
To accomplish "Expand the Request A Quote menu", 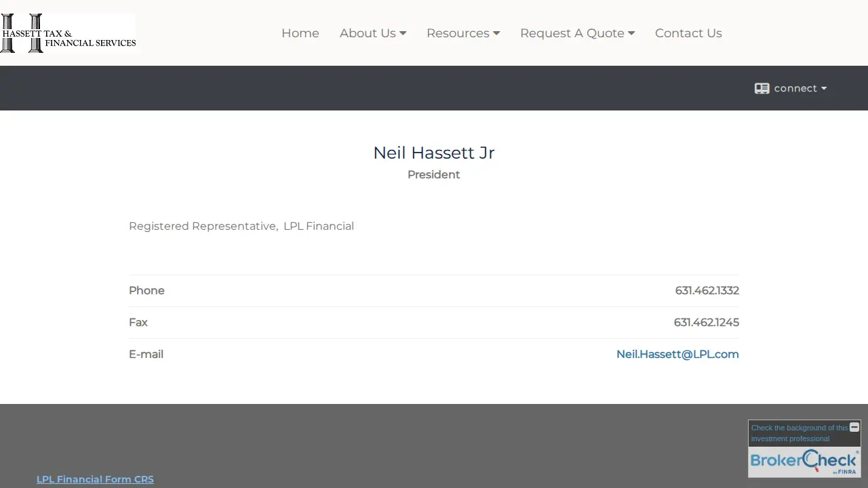I will pyautogui.click(x=578, y=33).
